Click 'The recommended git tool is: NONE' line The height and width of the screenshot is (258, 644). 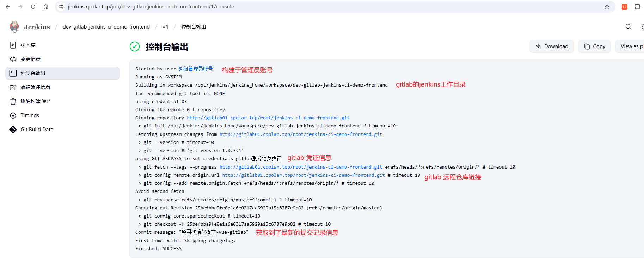[180, 94]
